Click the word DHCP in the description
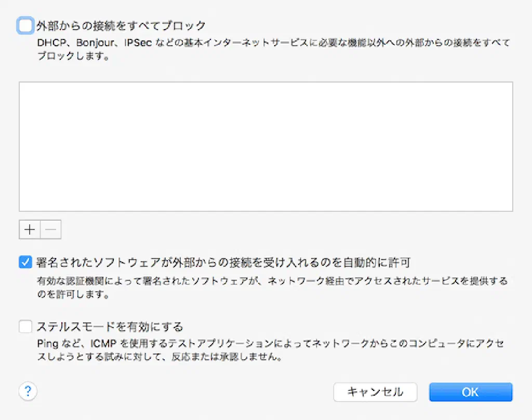 (x=50, y=43)
